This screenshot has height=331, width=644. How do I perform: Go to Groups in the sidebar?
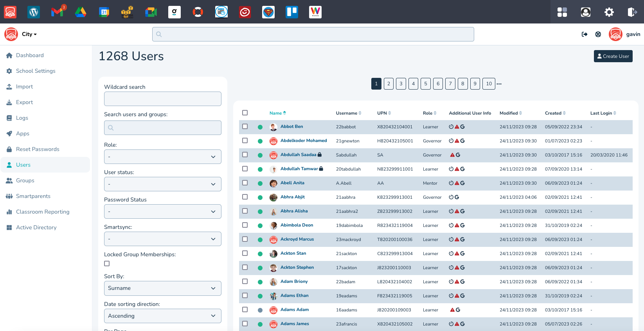click(25, 180)
